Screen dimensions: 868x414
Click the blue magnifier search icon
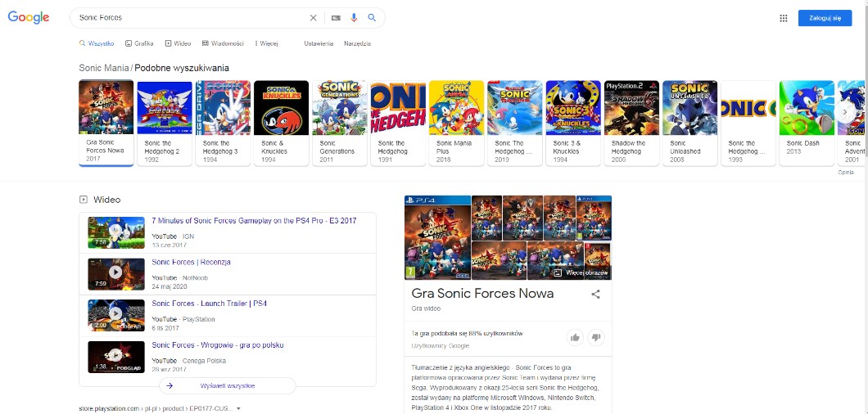point(372,18)
